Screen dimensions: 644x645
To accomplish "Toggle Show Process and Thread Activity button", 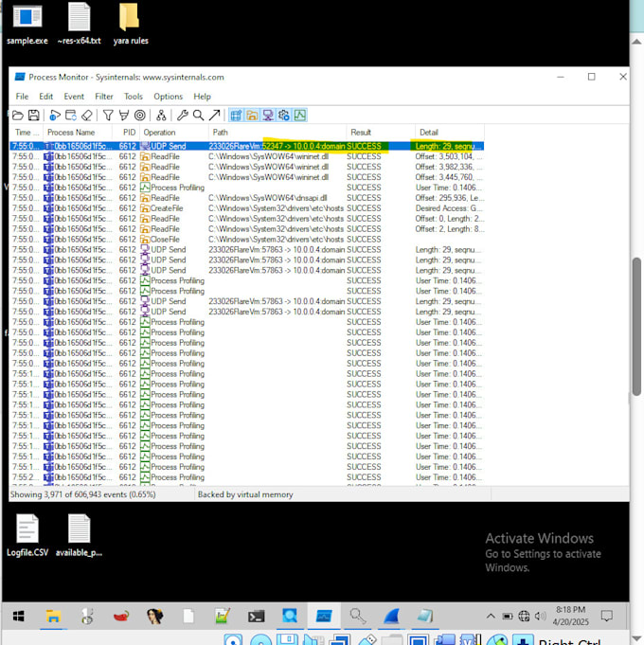I will (x=284, y=116).
